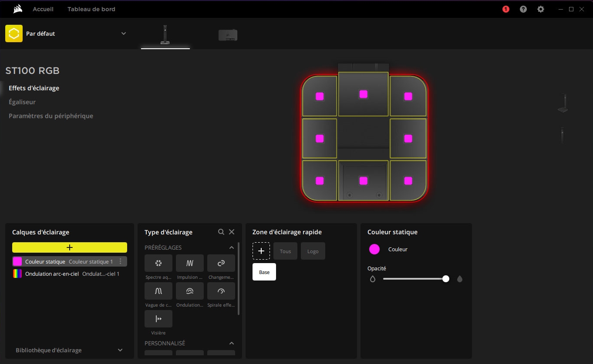Click the magenta swatch of Couleur statique layer
Screen dimensions: 593x364
(x=17, y=261)
